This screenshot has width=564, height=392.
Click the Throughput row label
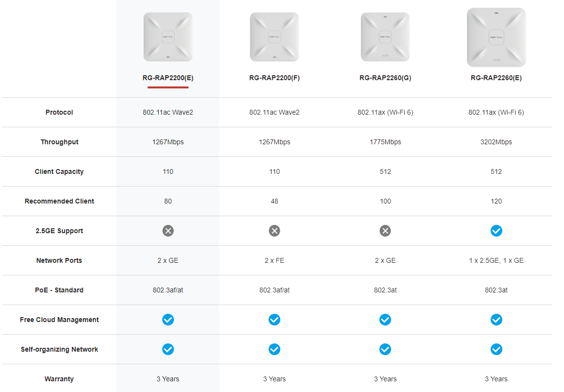point(59,142)
